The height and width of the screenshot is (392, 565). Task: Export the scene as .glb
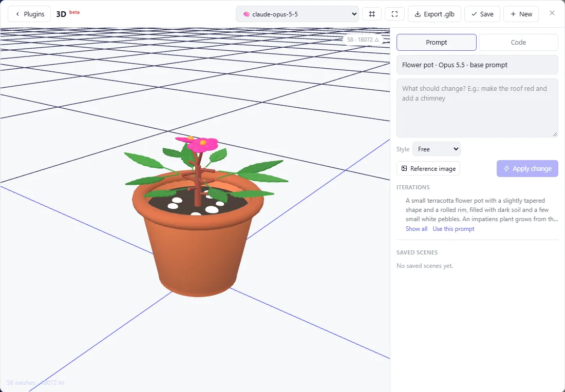tap(434, 14)
